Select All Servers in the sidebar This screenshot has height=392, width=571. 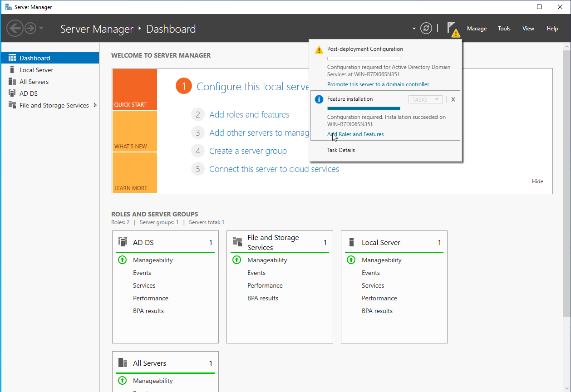(50, 82)
